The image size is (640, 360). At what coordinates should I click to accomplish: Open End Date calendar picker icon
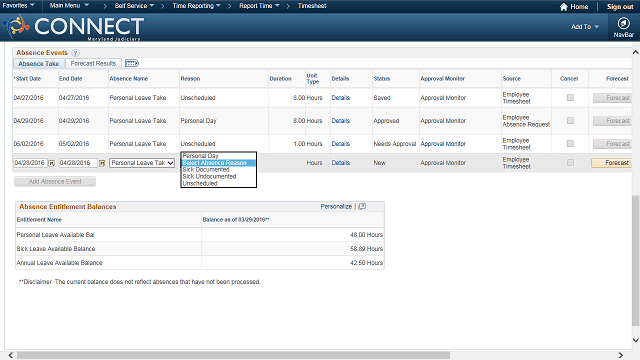tap(102, 163)
